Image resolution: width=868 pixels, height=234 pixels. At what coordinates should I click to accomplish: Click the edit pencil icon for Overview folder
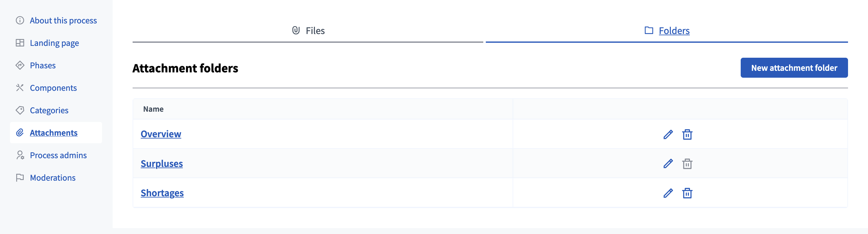click(668, 134)
